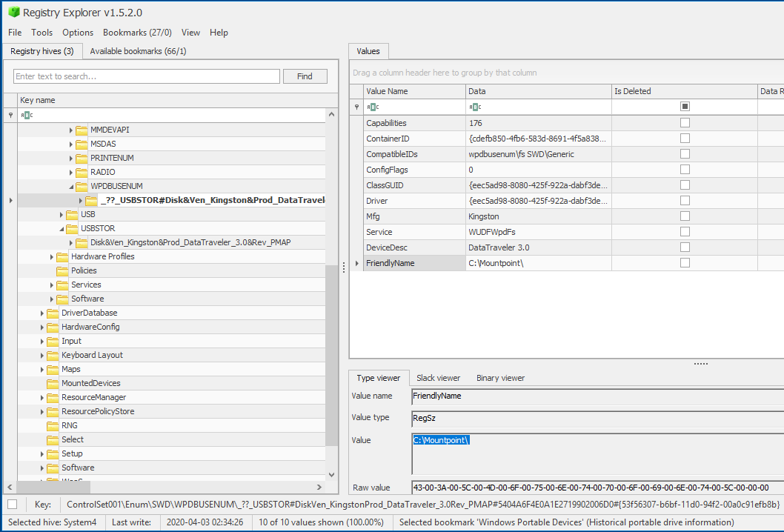The width and height of the screenshot is (784, 532).
Task: Toggle the Is Deleted filter checkbox
Action: 685,107
